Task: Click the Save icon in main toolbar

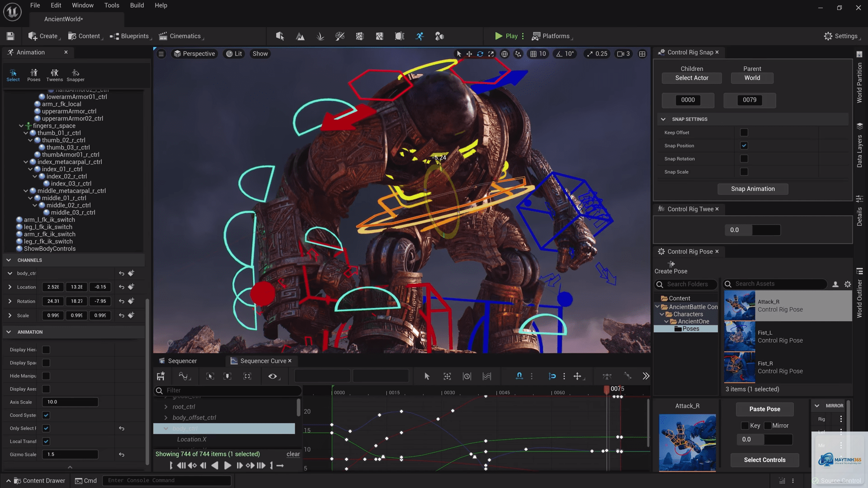Action: 10,36
